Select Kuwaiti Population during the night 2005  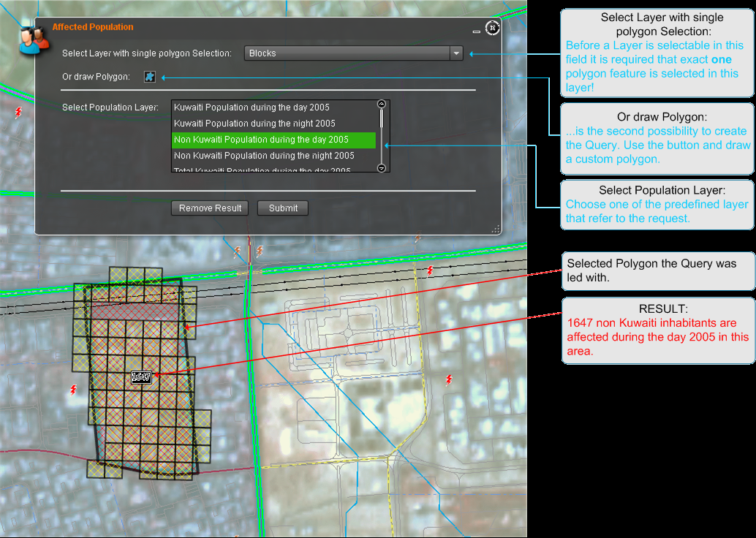pos(254,124)
